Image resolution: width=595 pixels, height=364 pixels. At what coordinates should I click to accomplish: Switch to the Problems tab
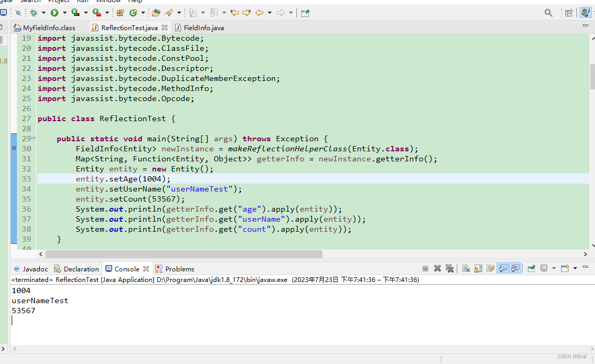pos(175,269)
